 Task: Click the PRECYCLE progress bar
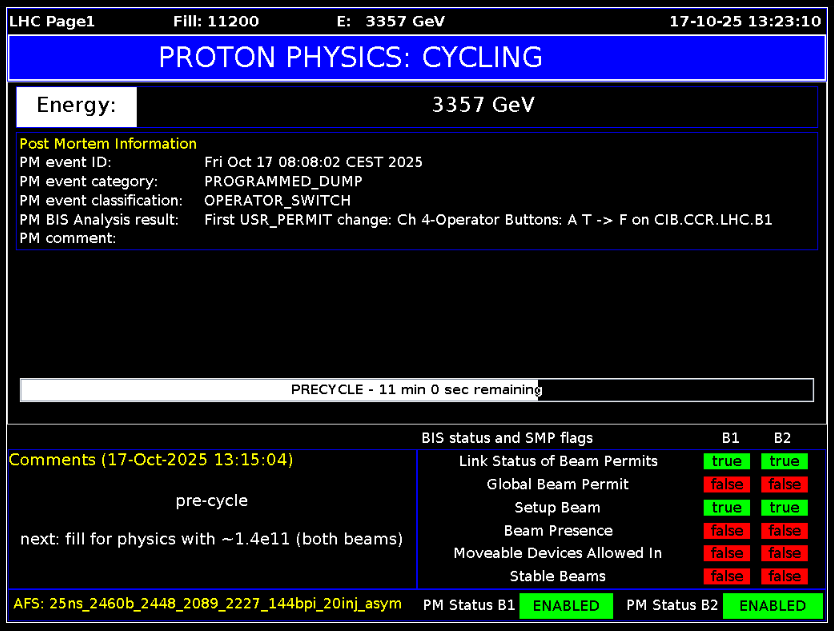416,389
